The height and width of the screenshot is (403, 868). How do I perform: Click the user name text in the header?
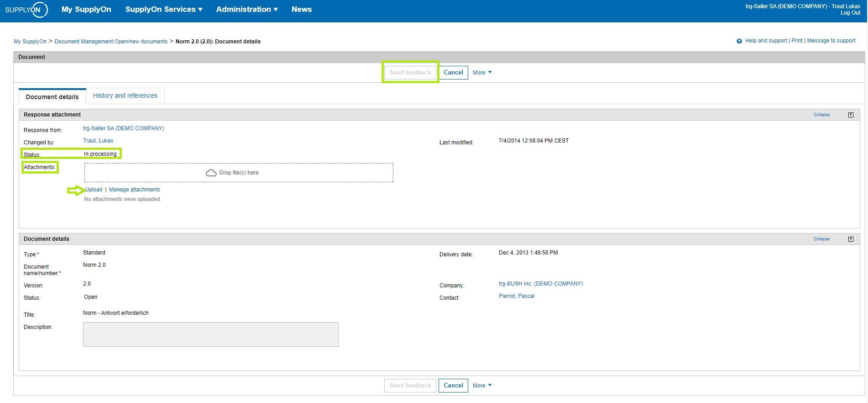click(x=803, y=6)
